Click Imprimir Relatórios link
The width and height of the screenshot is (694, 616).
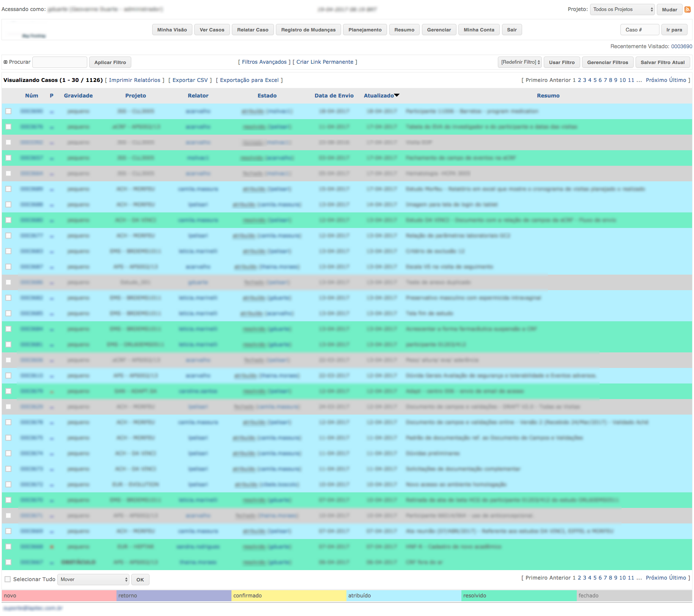coord(135,80)
